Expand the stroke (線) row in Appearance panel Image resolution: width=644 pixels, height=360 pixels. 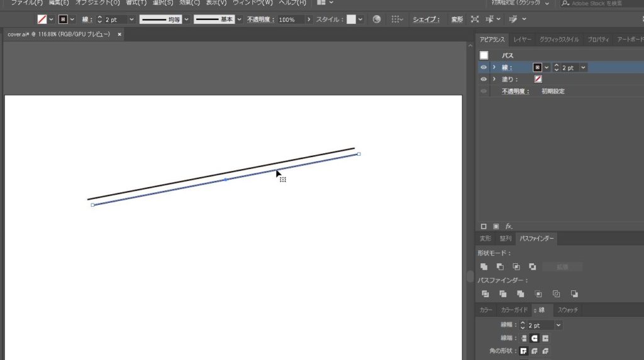494,67
